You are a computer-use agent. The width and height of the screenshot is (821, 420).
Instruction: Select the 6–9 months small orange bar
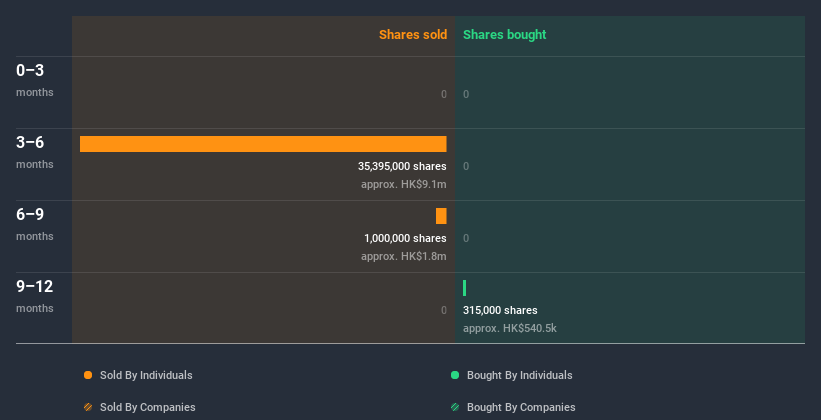tap(441, 216)
